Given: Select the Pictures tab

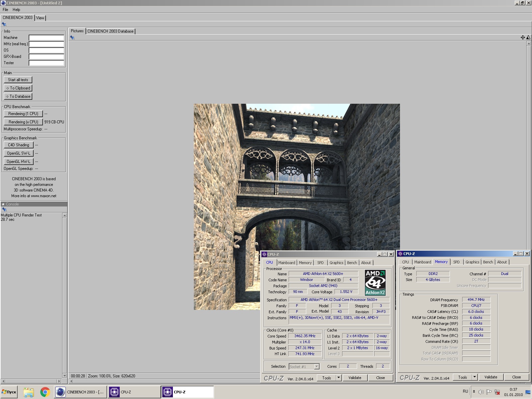Looking at the screenshot, I should (x=77, y=31).
